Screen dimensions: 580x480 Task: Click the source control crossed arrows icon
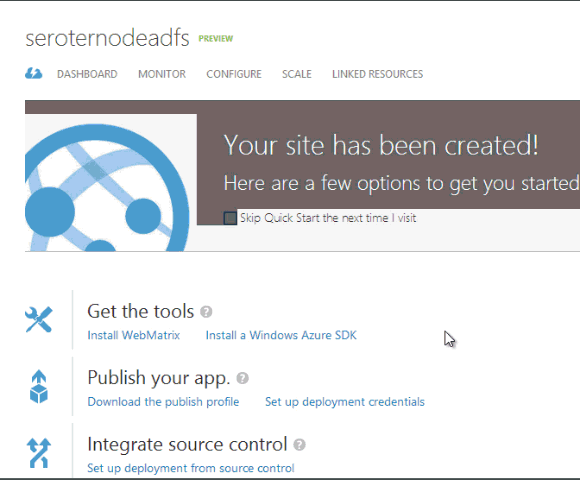tap(39, 453)
